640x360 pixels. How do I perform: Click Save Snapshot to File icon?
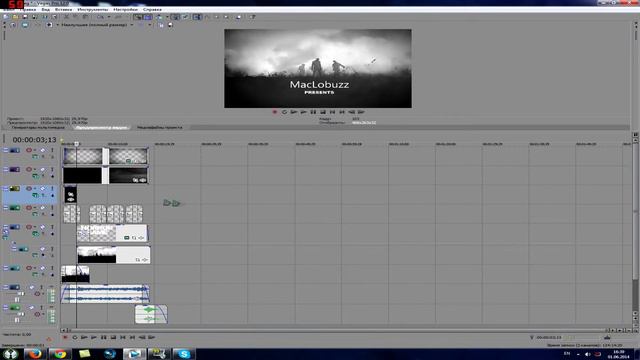point(170,25)
